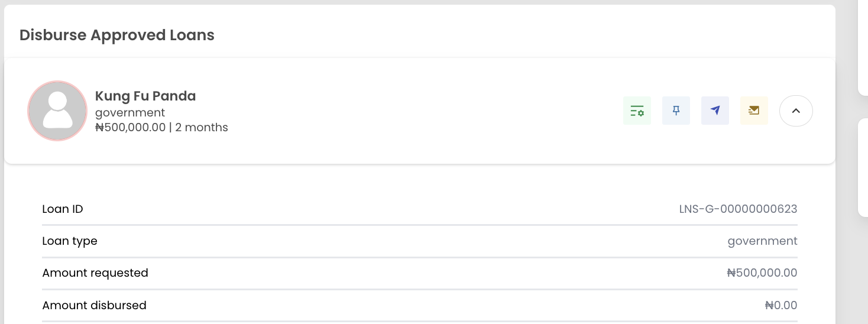This screenshot has width=868, height=324.
Task: Select the Loan type row label
Action: point(70,241)
